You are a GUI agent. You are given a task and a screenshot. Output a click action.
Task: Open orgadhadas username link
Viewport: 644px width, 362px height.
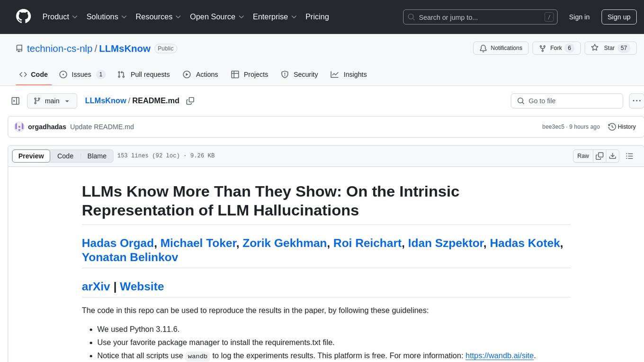(x=47, y=127)
